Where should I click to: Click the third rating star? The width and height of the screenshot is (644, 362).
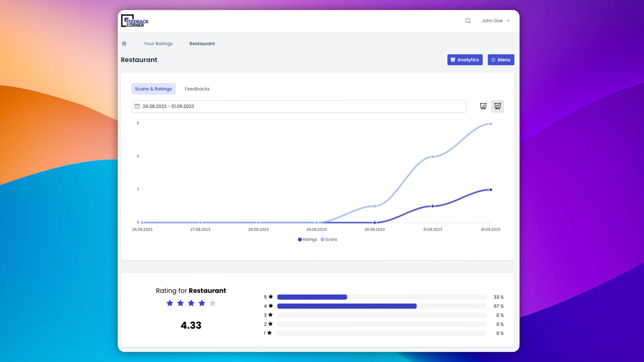(x=191, y=303)
